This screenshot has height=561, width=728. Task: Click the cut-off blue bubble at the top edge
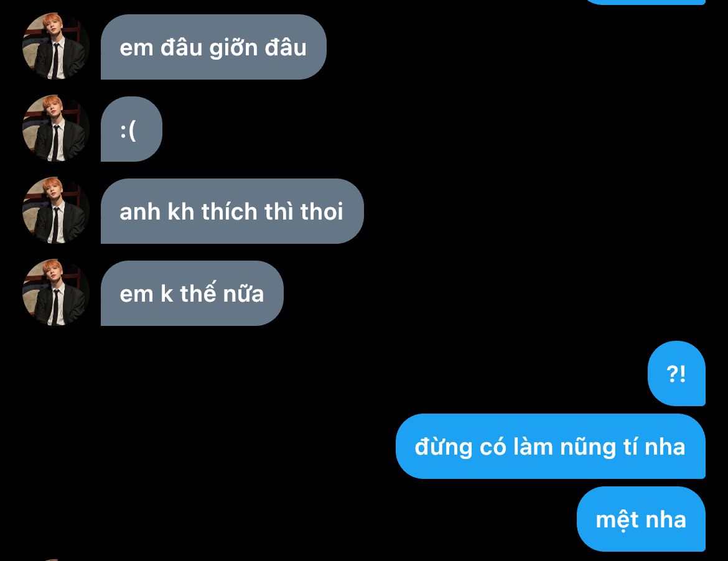645,2
